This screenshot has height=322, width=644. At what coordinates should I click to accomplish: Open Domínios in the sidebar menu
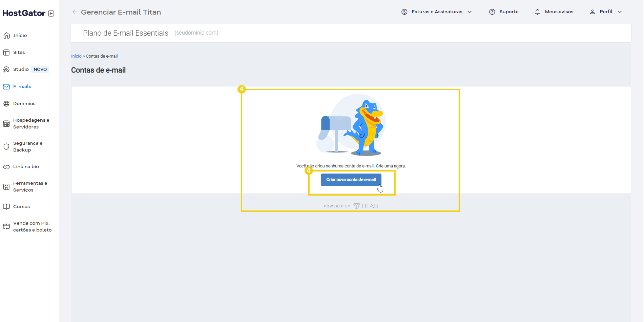click(x=24, y=104)
